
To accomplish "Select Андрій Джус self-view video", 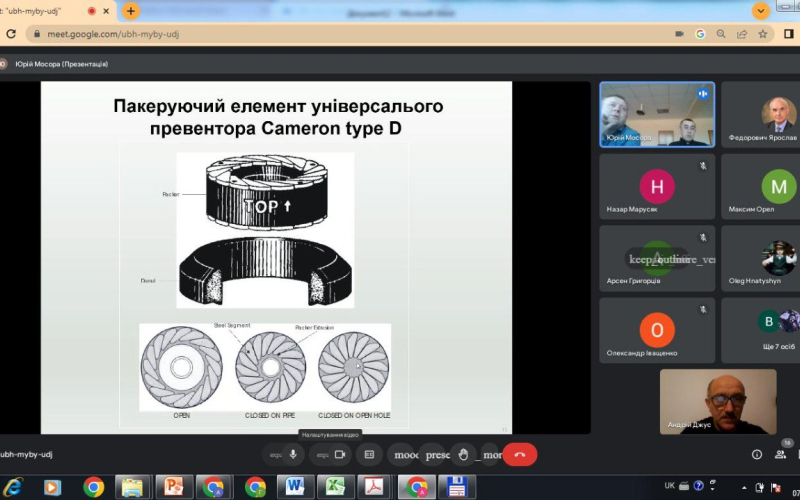I will click(x=718, y=402).
